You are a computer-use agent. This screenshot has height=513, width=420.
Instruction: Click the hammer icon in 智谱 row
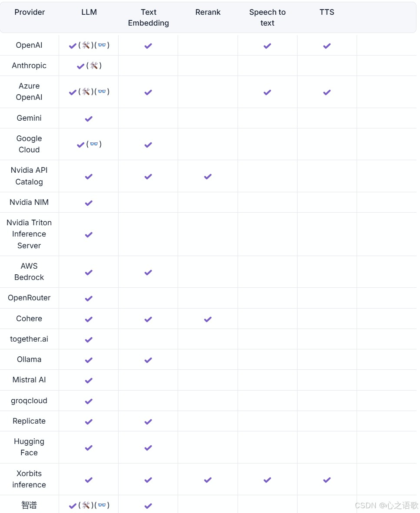click(x=86, y=505)
